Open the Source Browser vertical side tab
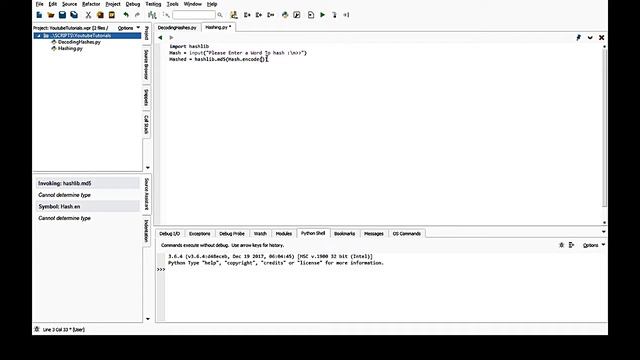Image resolution: width=640 pixels, height=360 pixels. [146, 64]
